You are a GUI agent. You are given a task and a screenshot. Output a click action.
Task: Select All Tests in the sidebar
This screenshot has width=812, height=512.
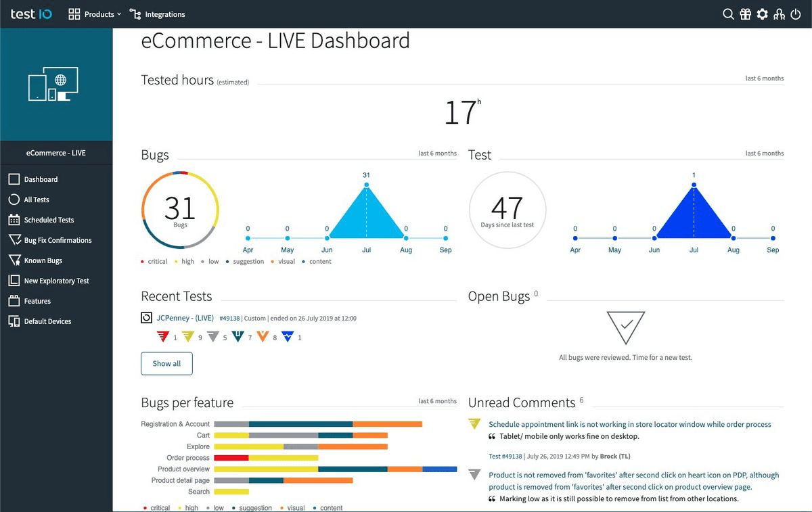click(37, 200)
